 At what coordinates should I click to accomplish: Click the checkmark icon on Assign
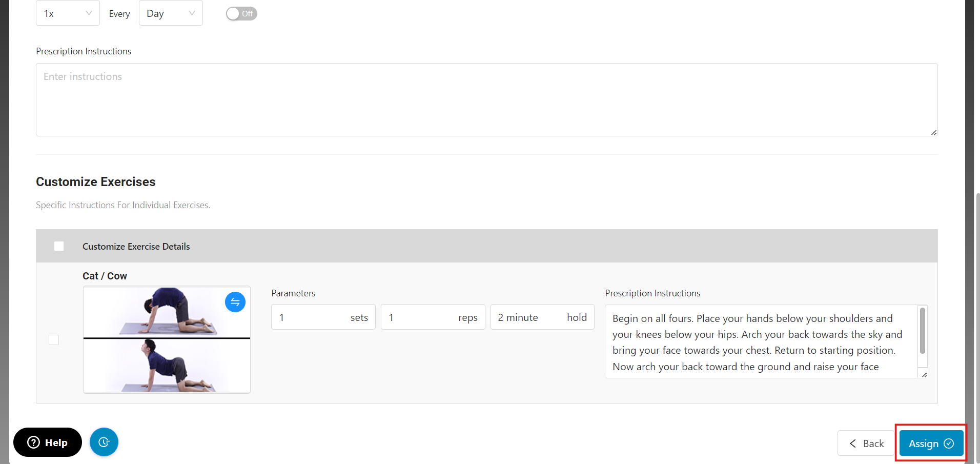[x=949, y=443]
